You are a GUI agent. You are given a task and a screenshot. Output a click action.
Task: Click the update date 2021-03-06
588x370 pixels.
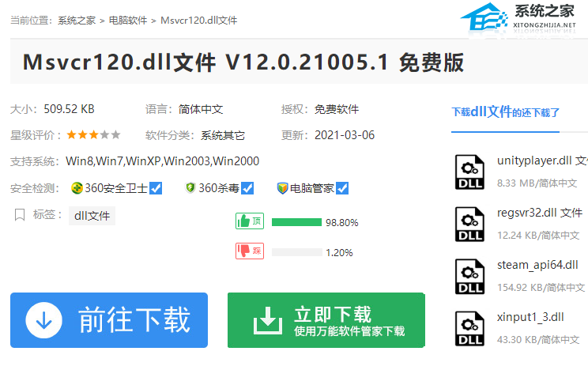coord(345,135)
